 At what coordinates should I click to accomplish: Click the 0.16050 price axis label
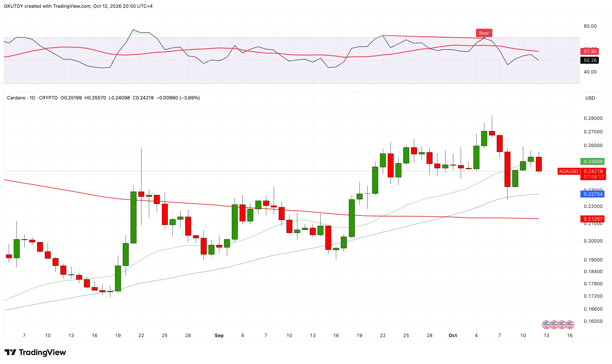pyautogui.click(x=593, y=321)
